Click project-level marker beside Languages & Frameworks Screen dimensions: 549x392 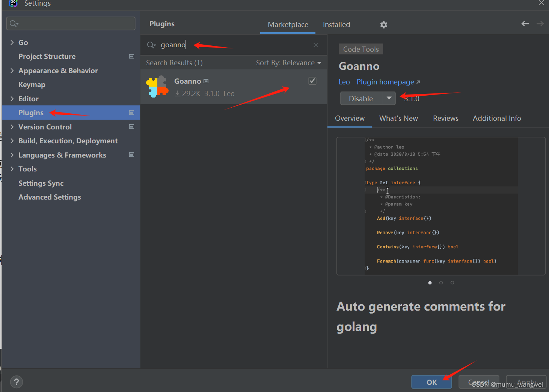point(132,155)
